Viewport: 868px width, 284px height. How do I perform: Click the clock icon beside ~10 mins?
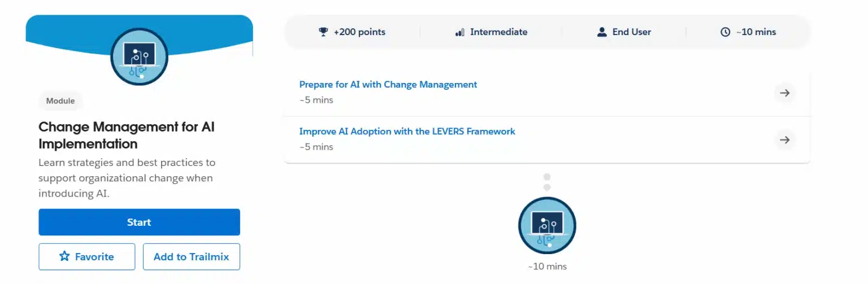(726, 32)
